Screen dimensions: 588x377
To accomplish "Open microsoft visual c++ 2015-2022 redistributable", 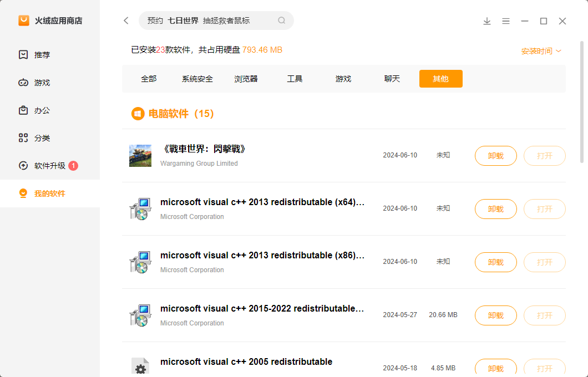I will point(544,315).
